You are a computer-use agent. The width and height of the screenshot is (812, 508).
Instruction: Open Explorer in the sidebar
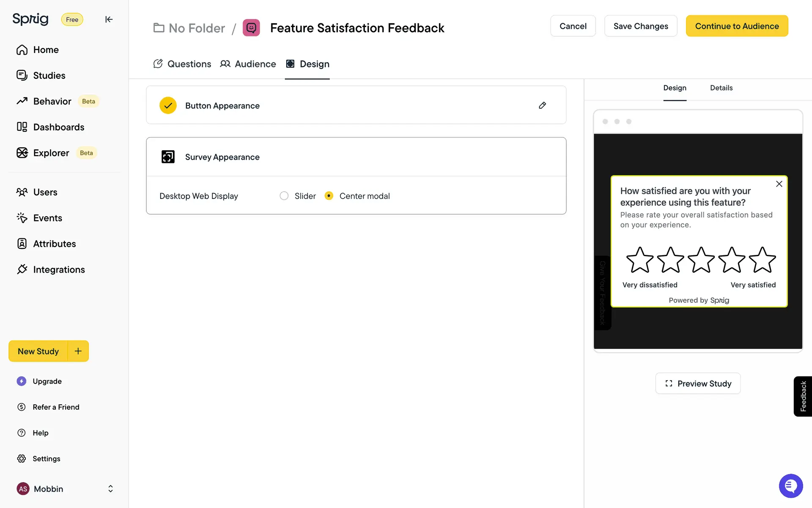pos(51,153)
